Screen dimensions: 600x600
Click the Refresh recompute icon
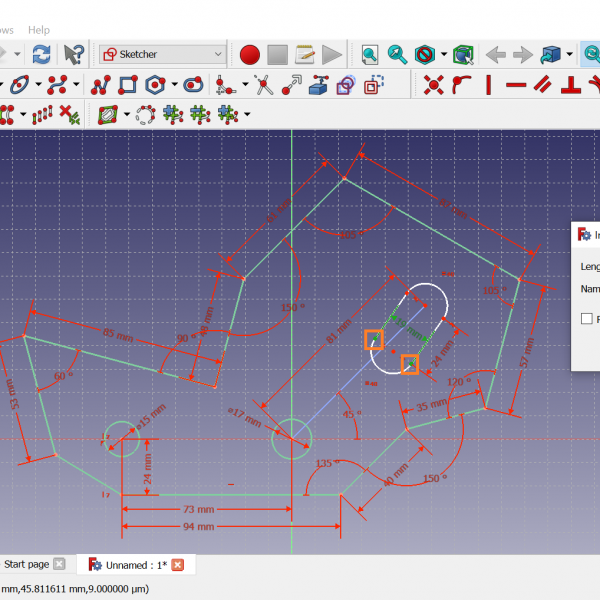(x=41, y=54)
